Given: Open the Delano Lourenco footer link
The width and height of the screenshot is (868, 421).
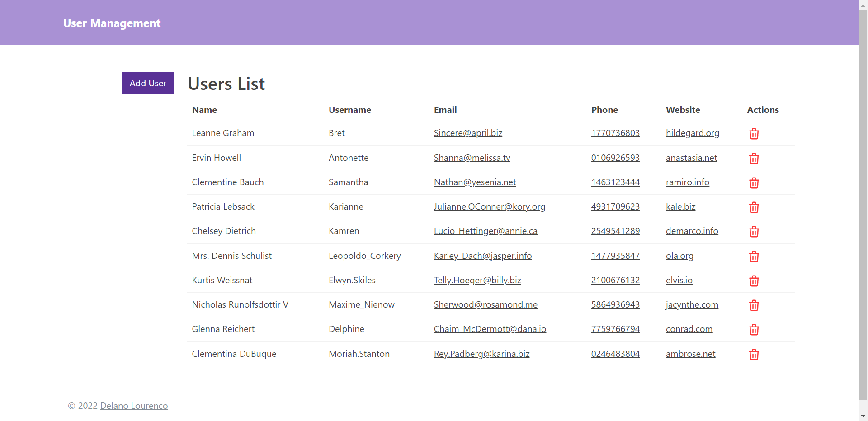Looking at the screenshot, I should pos(134,406).
